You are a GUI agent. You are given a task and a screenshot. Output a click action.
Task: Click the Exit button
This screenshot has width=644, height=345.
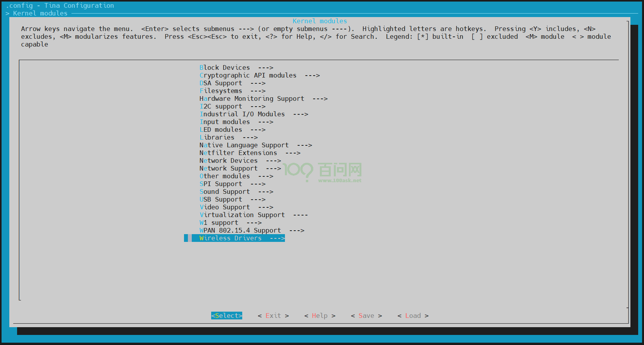point(273,316)
